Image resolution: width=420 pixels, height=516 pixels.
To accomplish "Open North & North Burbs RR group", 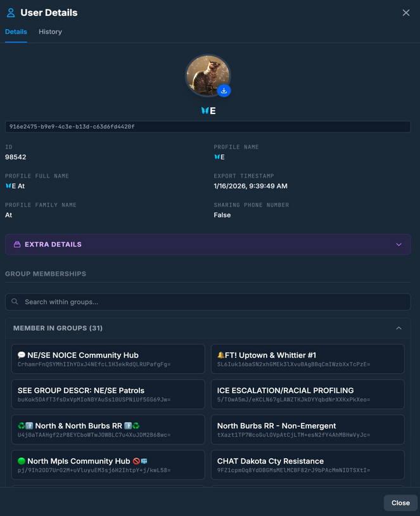I will [x=108, y=429].
